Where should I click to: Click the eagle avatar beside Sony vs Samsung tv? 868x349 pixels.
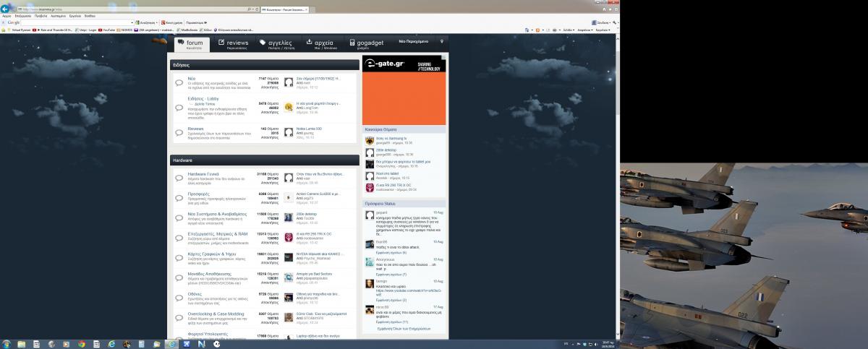(370, 140)
